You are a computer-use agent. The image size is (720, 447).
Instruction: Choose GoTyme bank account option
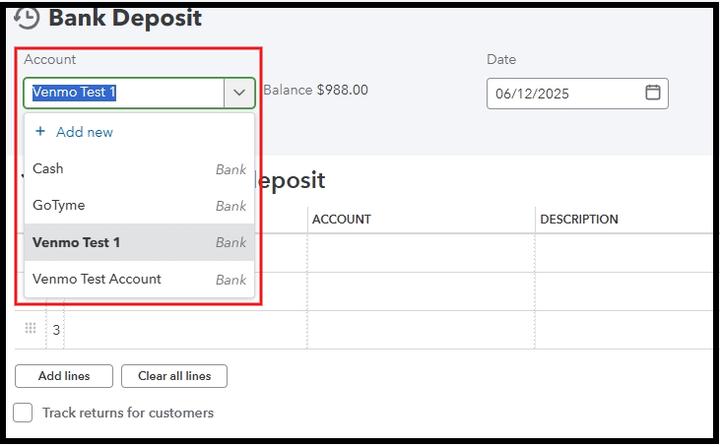tap(59, 205)
